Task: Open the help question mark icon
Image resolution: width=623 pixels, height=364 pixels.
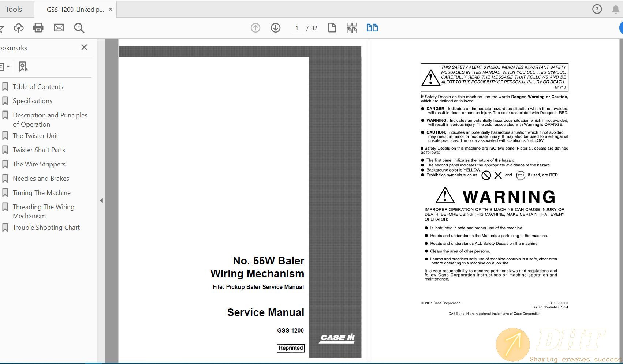Action: point(597,9)
